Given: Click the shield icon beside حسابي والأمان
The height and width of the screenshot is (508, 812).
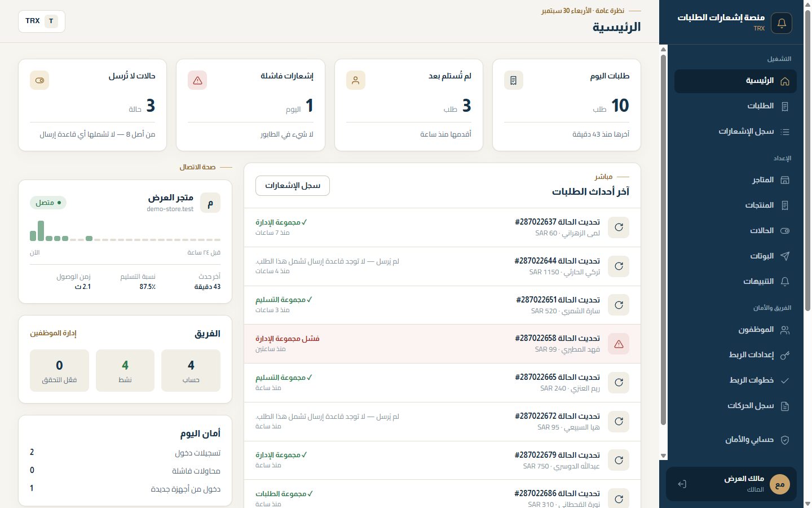Looking at the screenshot, I should [784, 440].
